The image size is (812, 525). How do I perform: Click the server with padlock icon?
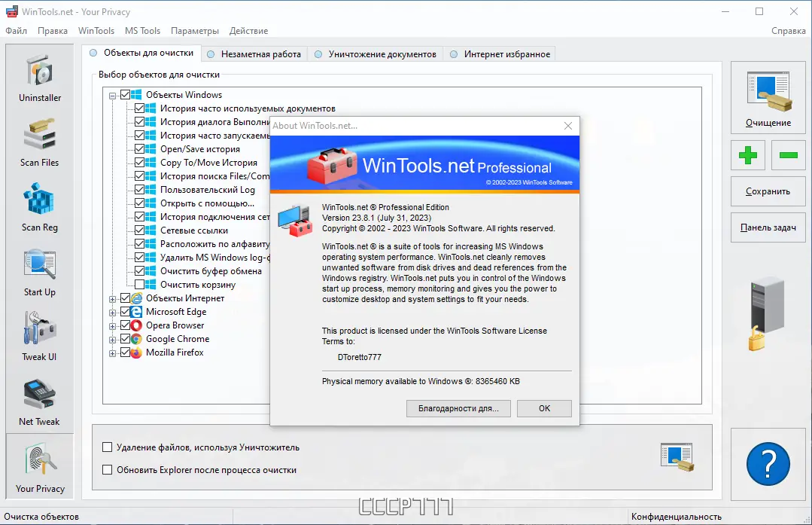pos(767,313)
